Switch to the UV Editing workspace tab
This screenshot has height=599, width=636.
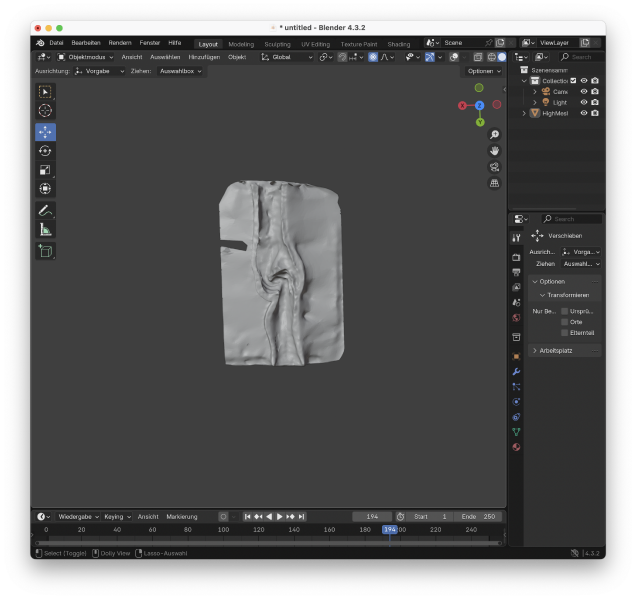316,44
